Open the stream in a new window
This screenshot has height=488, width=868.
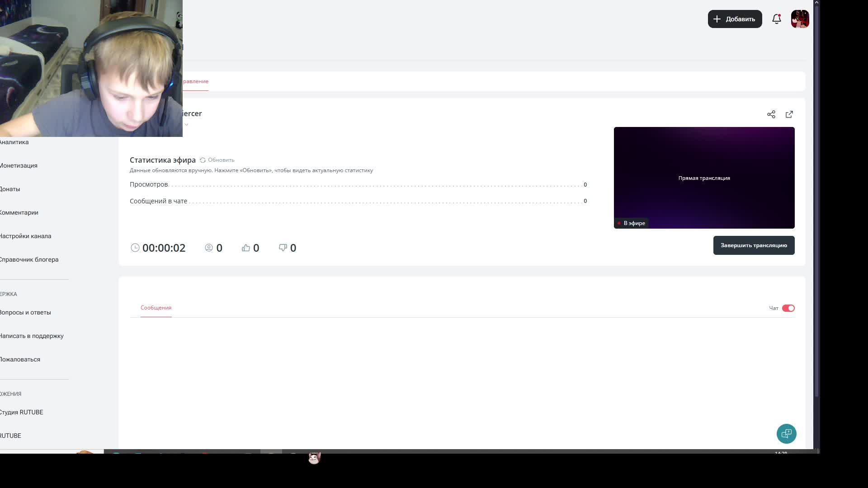click(x=789, y=114)
